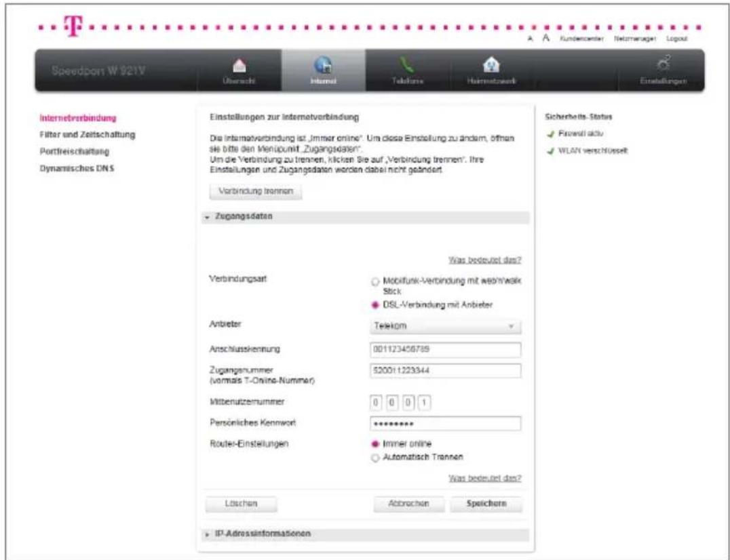Focus the Persönliches Kennwort field

446,424
